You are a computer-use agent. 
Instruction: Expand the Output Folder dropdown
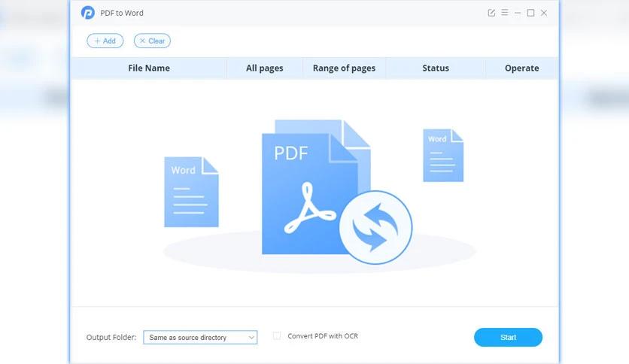pyautogui.click(x=200, y=337)
